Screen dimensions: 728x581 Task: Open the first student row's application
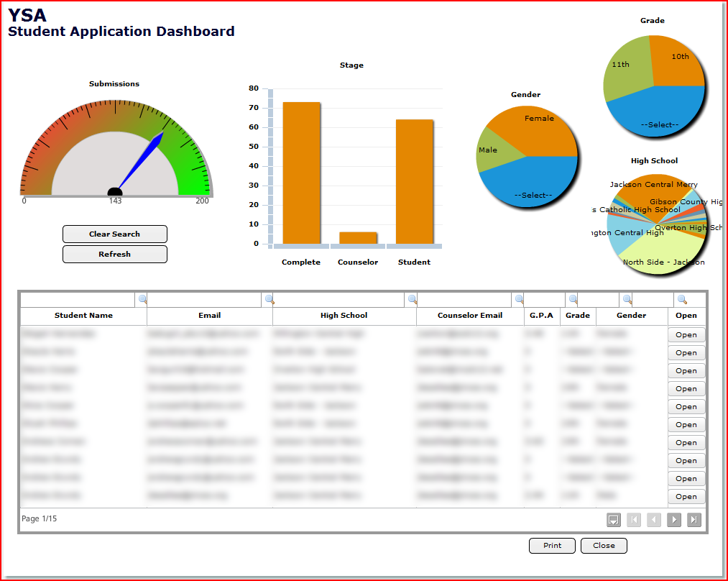[686, 335]
